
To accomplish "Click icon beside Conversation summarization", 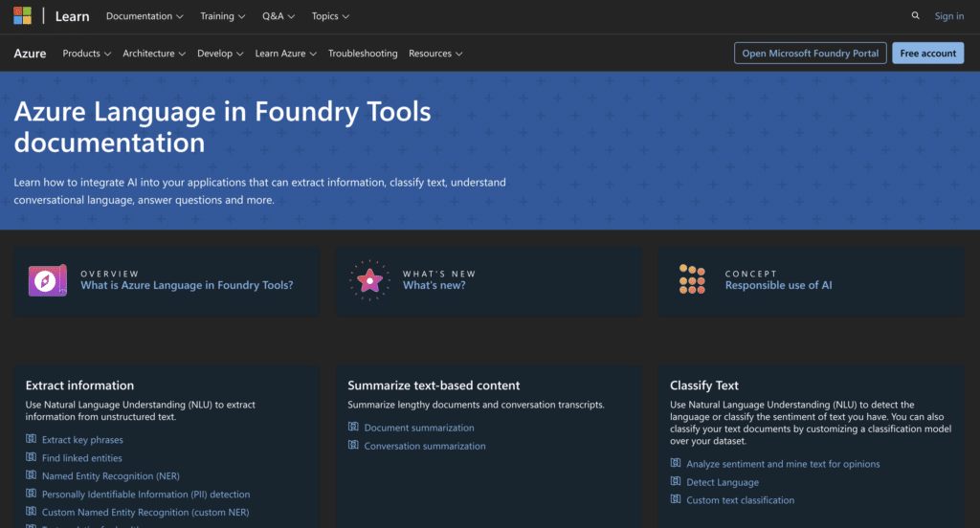I will point(353,445).
